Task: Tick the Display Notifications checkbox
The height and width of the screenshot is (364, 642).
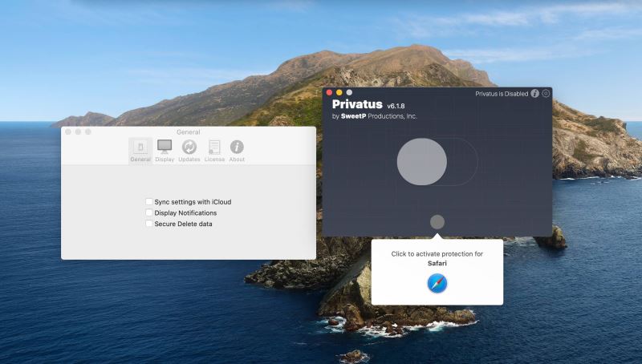Action: [149, 212]
